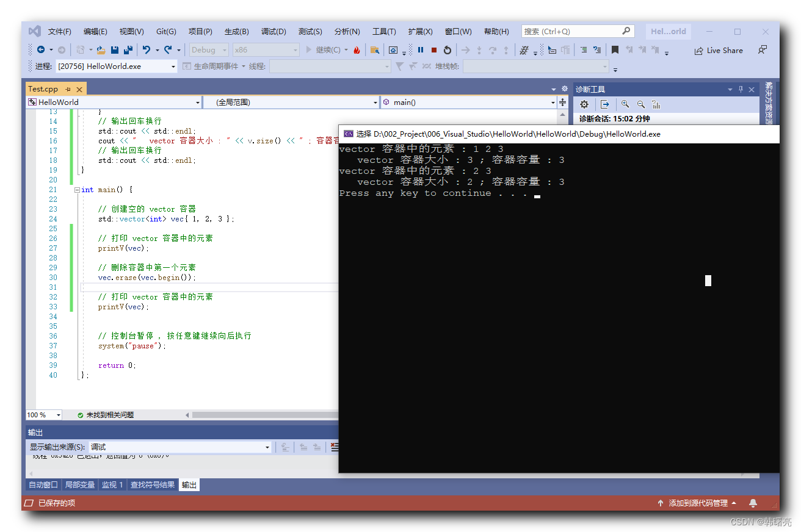Image resolution: width=801 pixels, height=532 pixels.
Task: Toggle the bookmark icon in toolbar
Action: tap(615, 50)
